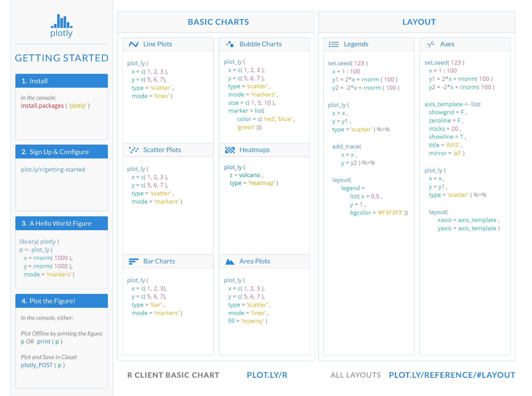Click the Scatter Plots dots icon
This screenshot has height=396, width=532.
coord(133,150)
